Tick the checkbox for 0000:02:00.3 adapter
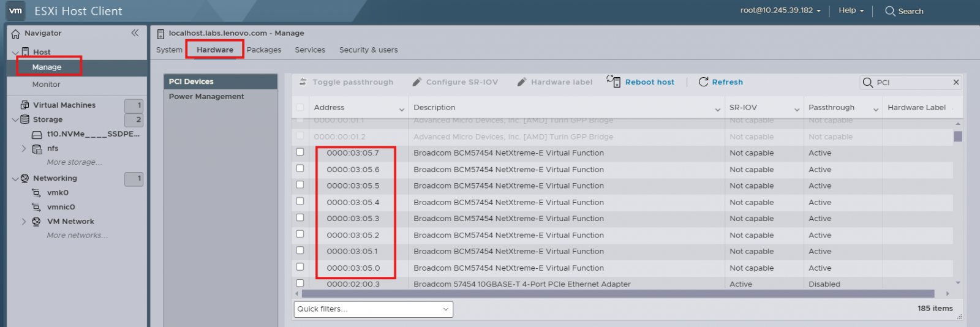The height and width of the screenshot is (327, 980). [300, 283]
